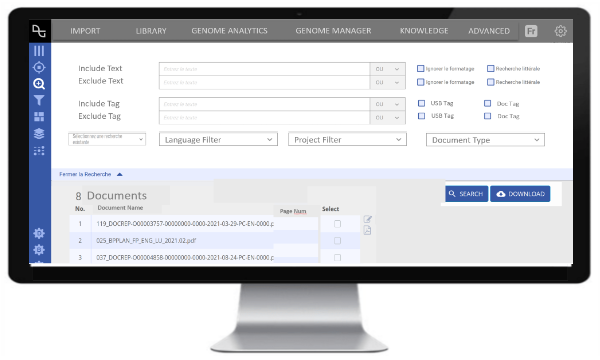The image size is (600, 360).
Task: Enable Ignorer le formatage for Include Text
Action: (421, 68)
